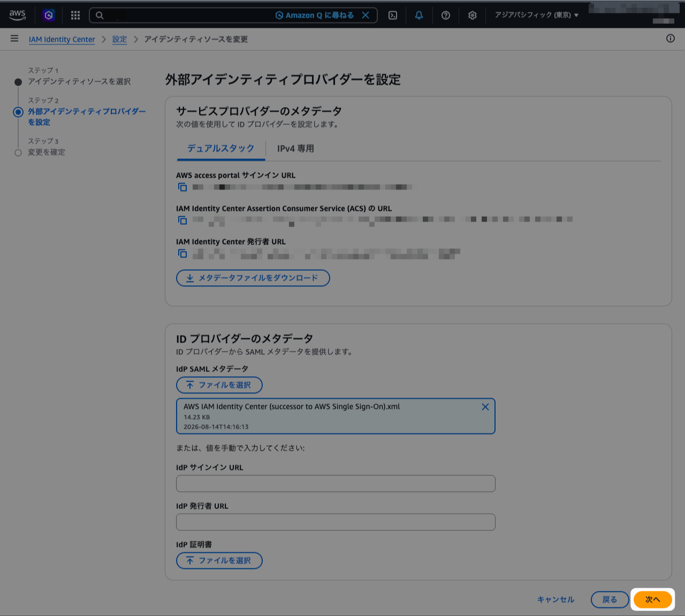The image size is (685, 616).
Task: Click the file size 14.23 KB text
Action: coord(197,417)
